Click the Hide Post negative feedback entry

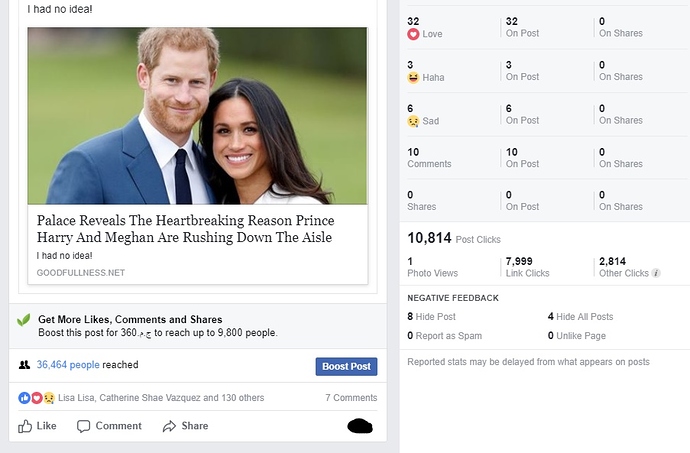[431, 317]
